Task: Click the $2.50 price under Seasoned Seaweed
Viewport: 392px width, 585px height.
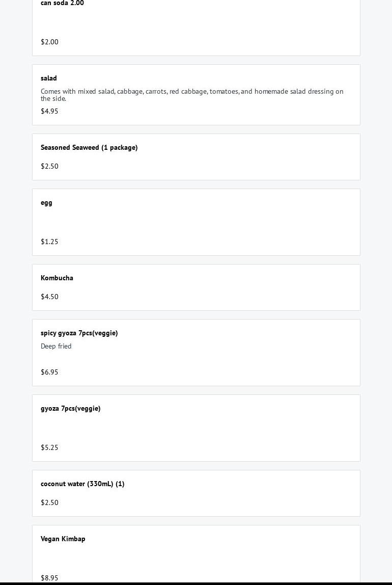Action: click(49, 166)
